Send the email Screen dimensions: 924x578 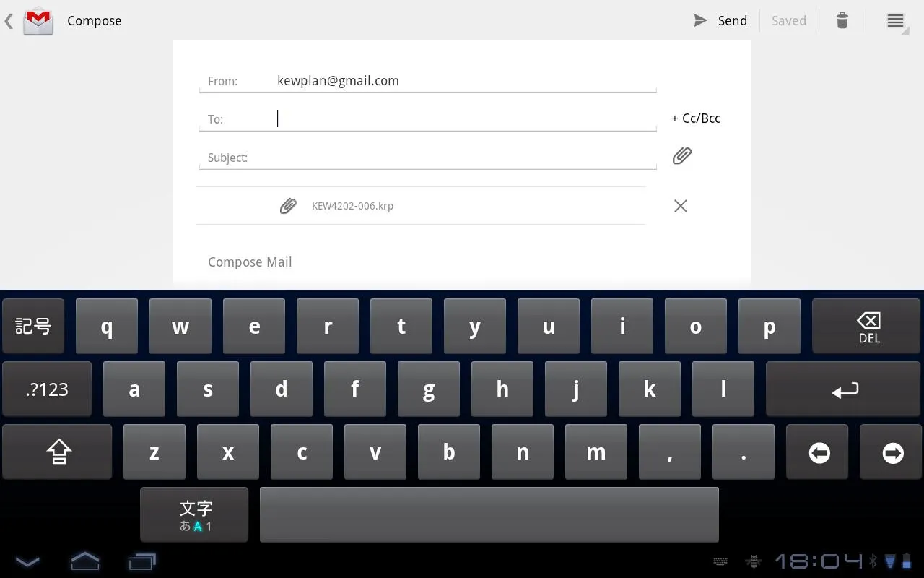tap(720, 20)
